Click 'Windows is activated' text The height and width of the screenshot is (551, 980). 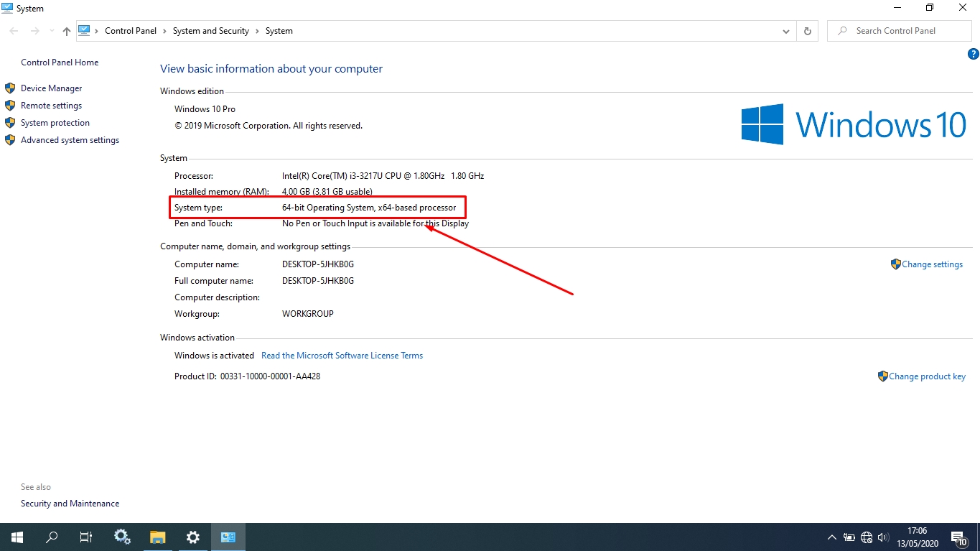tap(214, 356)
